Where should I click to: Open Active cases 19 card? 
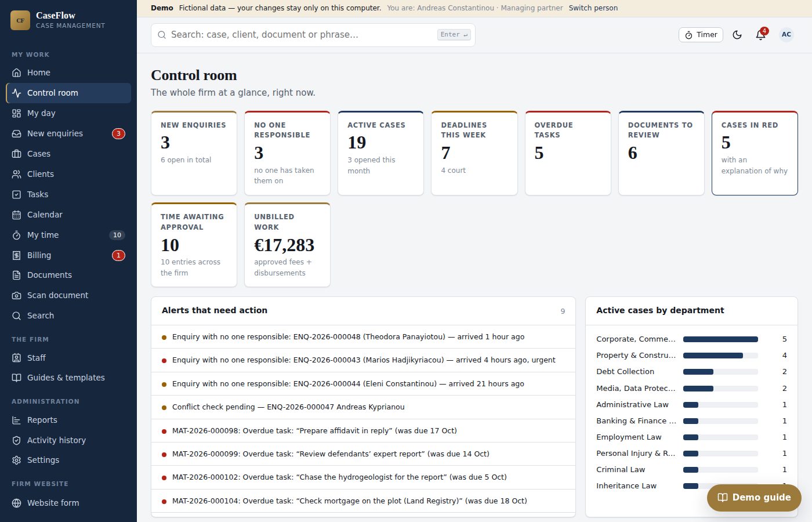pos(380,153)
